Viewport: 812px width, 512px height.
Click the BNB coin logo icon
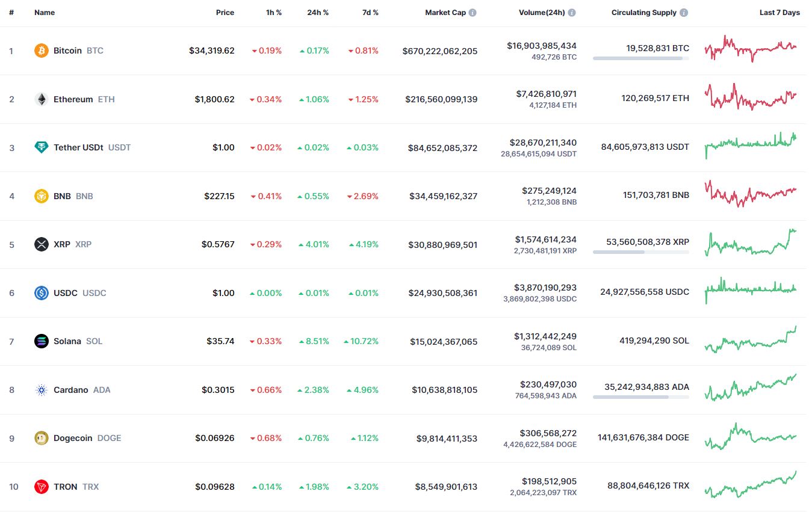(x=41, y=196)
